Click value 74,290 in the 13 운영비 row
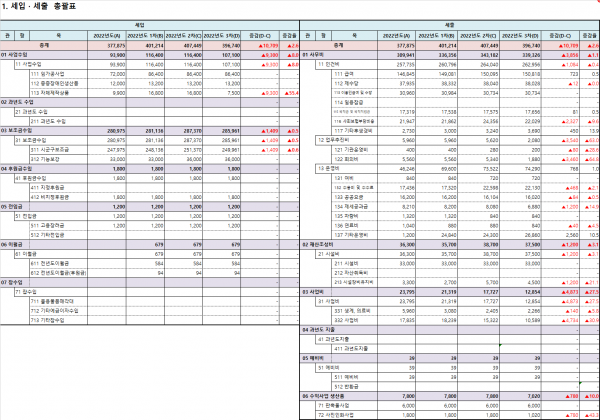The width and height of the screenshot is (600, 420). point(532,169)
